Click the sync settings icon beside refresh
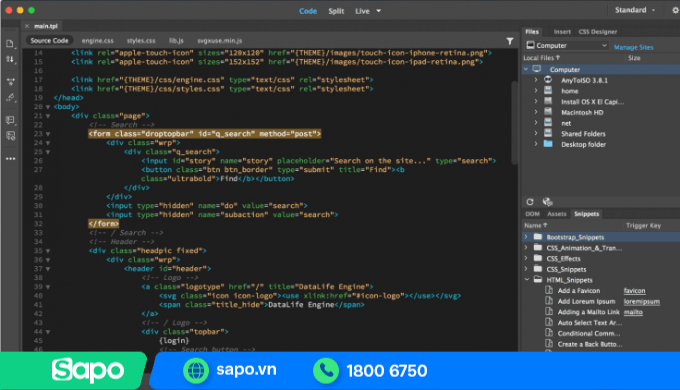Viewport: 680px width, 390px height. tap(547, 202)
